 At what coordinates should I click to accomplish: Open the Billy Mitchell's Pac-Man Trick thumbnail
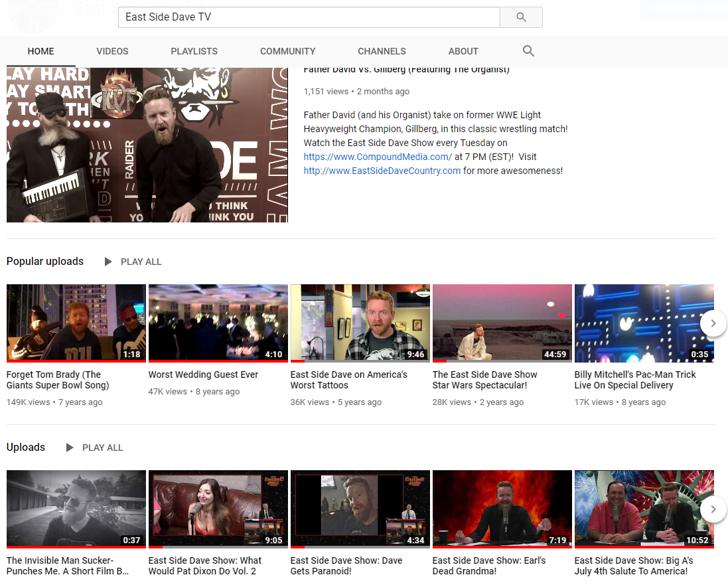click(x=644, y=323)
